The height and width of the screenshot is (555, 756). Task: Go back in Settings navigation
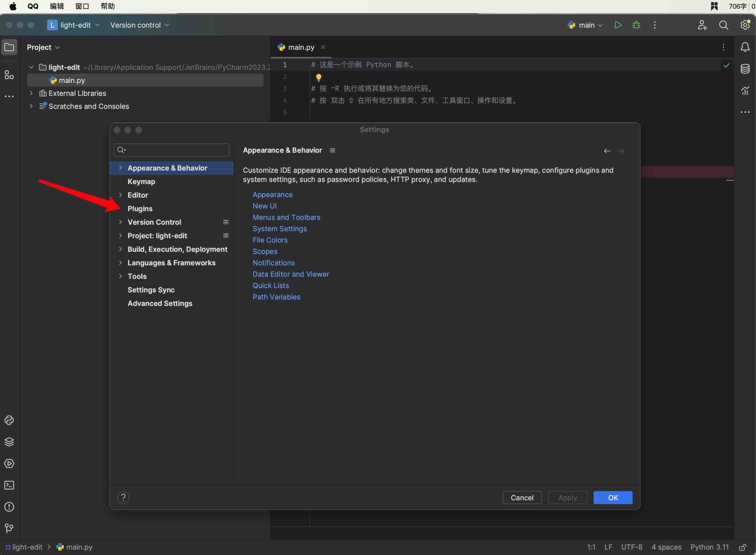tap(607, 151)
